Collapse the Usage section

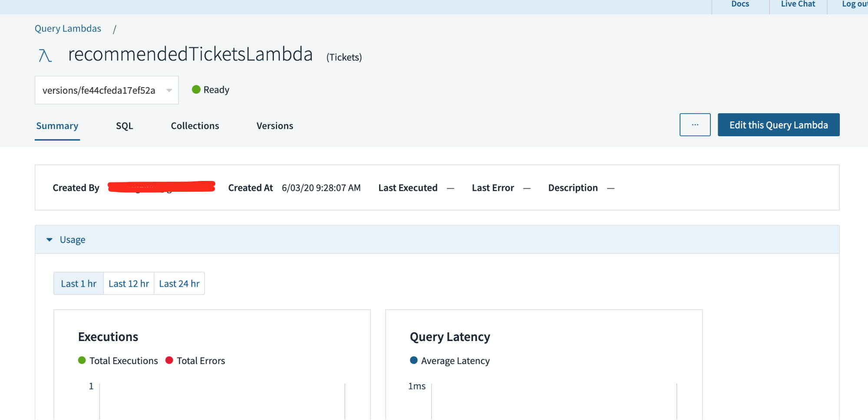coord(49,240)
